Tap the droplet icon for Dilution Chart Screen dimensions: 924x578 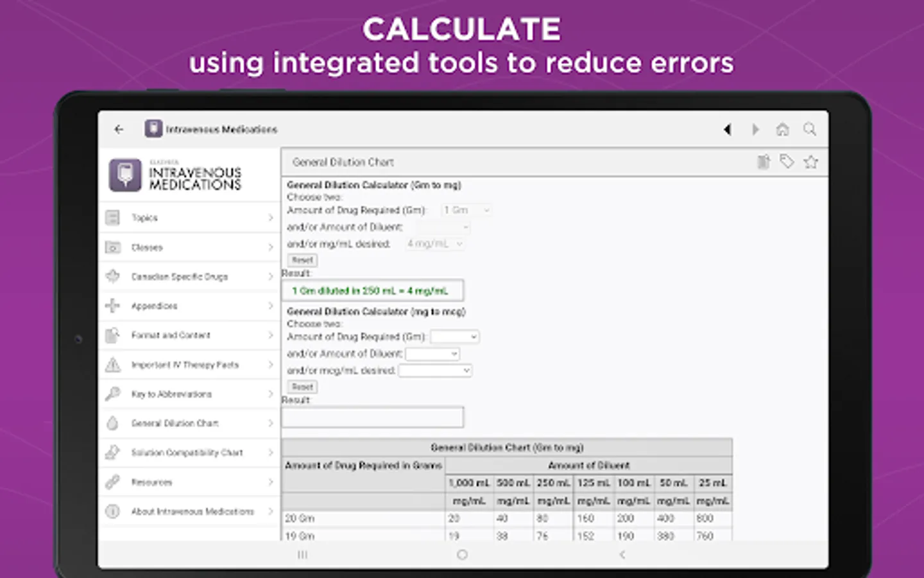tap(112, 423)
